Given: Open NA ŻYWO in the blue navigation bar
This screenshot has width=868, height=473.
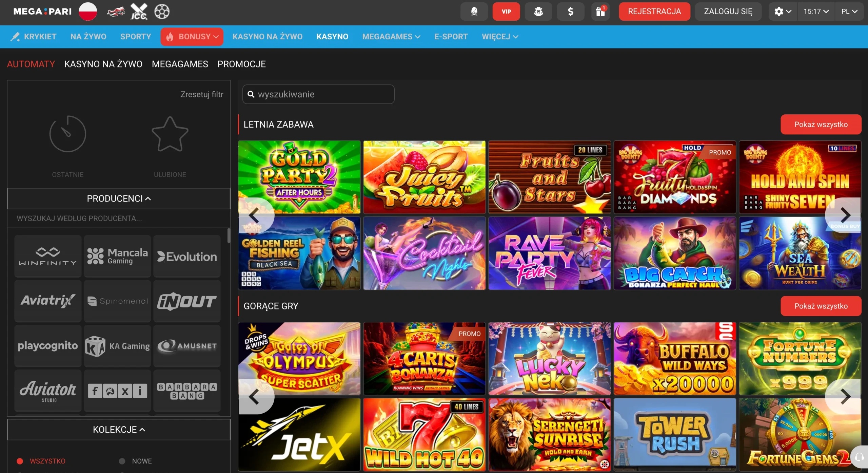Looking at the screenshot, I should (x=88, y=37).
